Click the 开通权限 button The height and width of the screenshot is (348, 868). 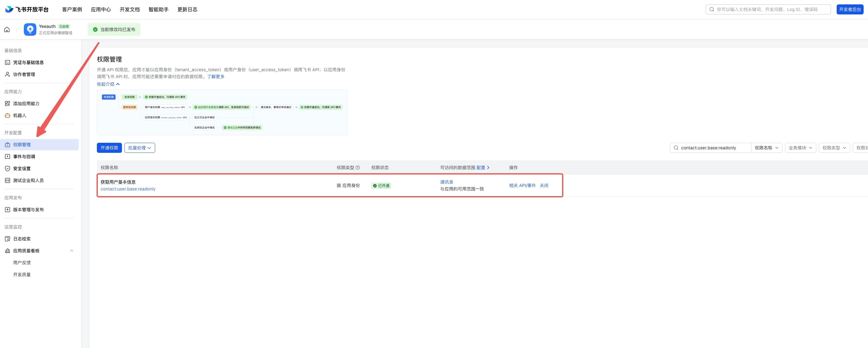109,148
